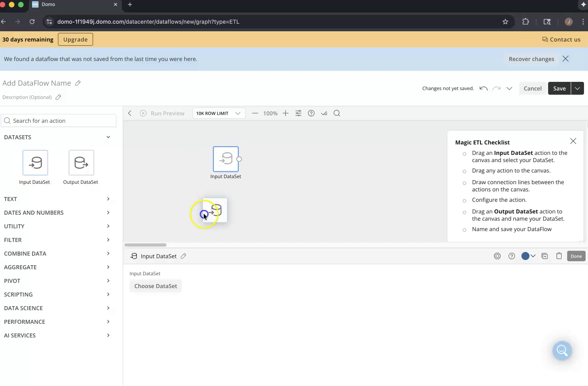Click the Input DataSet node output connector
Viewport: 588px width, 386px height.
(239, 159)
